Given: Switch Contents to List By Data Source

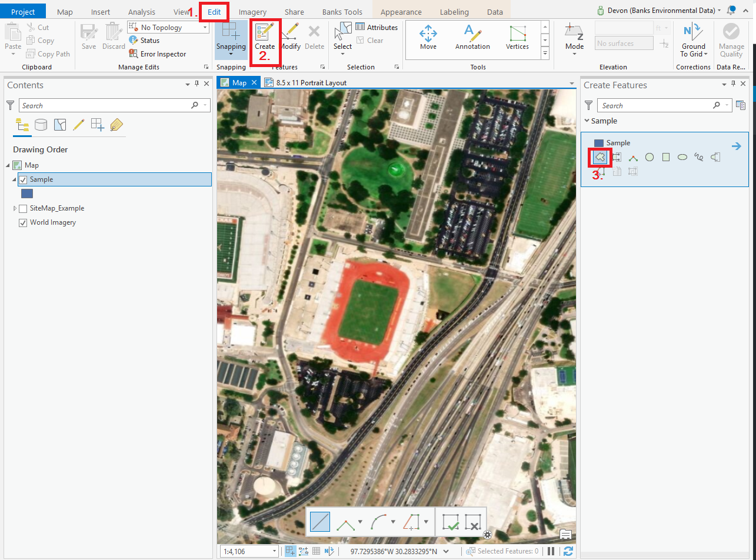Looking at the screenshot, I should click(41, 125).
